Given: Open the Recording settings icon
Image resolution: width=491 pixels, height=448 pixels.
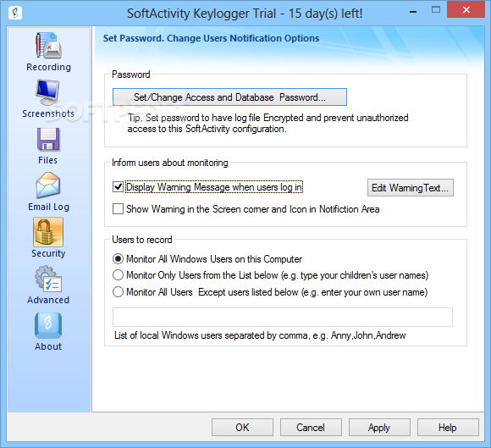Looking at the screenshot, I should pos(48,46).
